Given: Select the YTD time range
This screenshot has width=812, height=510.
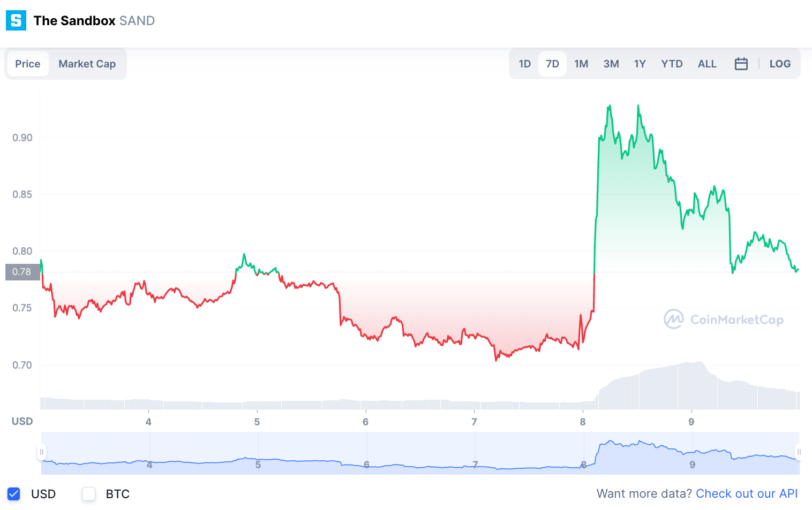Looking at the screenshot, I should [x=672, y=64].
